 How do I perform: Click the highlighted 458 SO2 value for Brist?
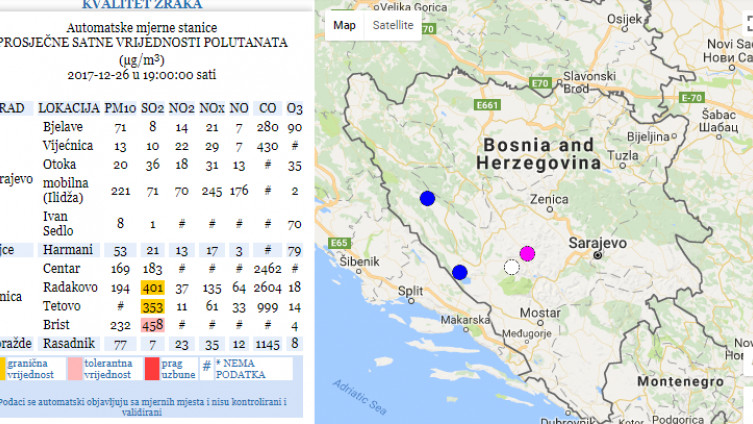pos(152,325)
